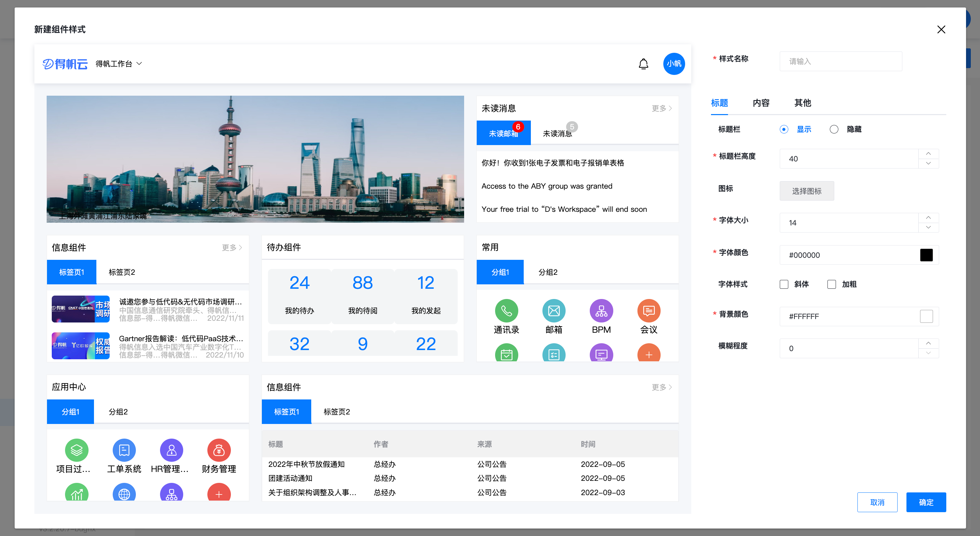980x536 pixels.
Task: Select the 显示 radio for 标题栏
Action: point(784,129)
